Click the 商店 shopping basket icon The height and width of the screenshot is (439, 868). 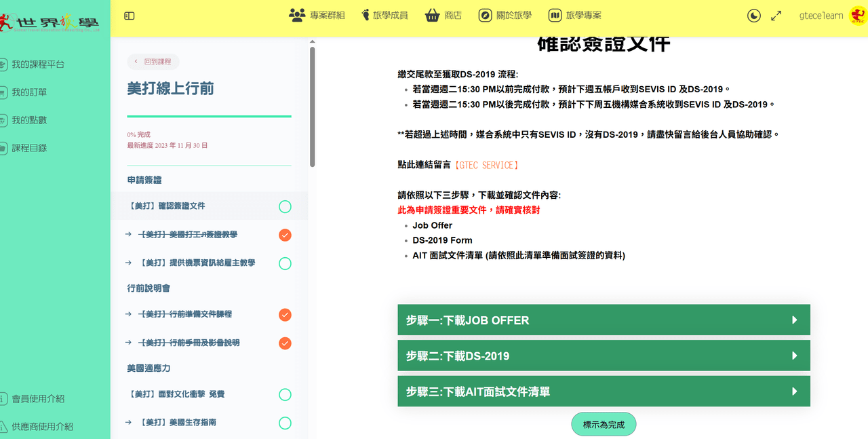point(433,15)
